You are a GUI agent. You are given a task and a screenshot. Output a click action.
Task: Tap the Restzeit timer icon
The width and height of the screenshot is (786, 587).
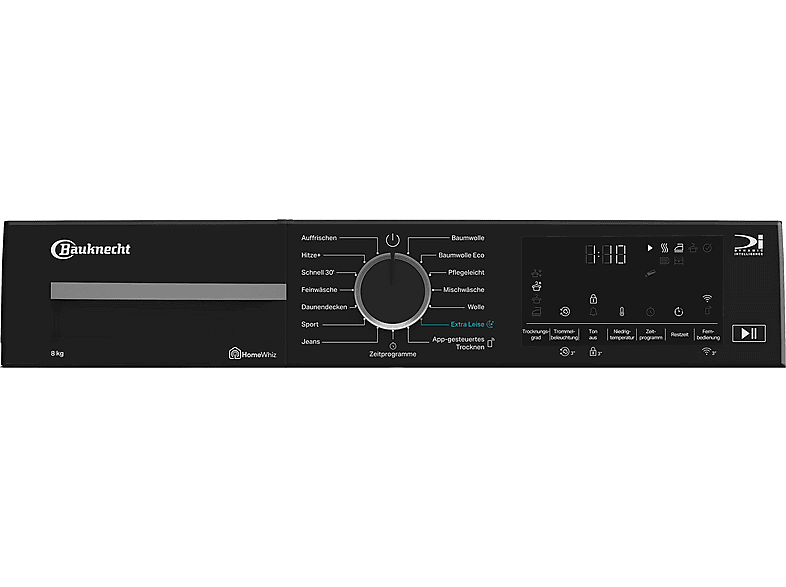pos(678,311)
